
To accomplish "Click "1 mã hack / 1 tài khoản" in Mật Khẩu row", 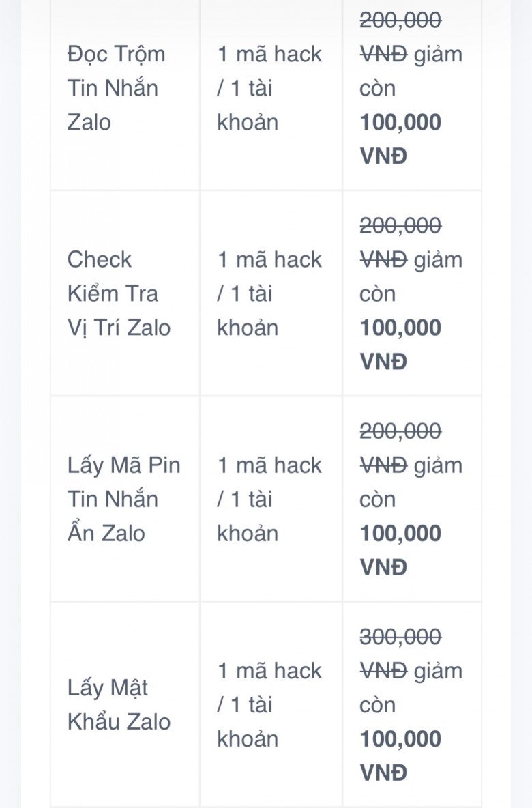I will coord(269,705).
